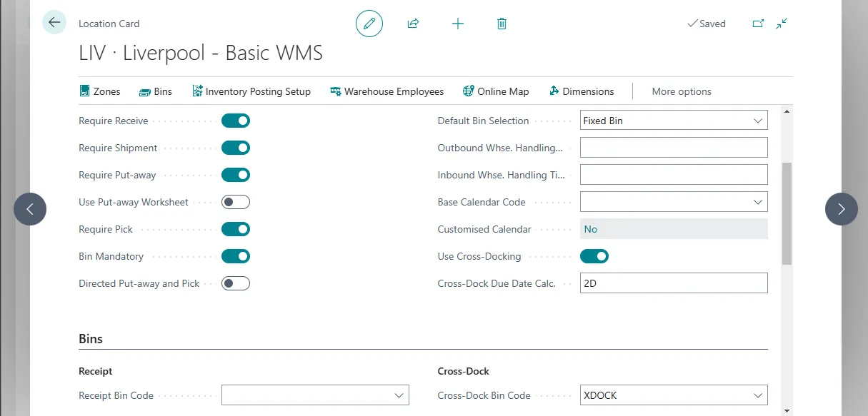868x416 pixels.
Task: Toggle the Require Shipment switch
Action: pyautogui.click(x=236, y=148)
